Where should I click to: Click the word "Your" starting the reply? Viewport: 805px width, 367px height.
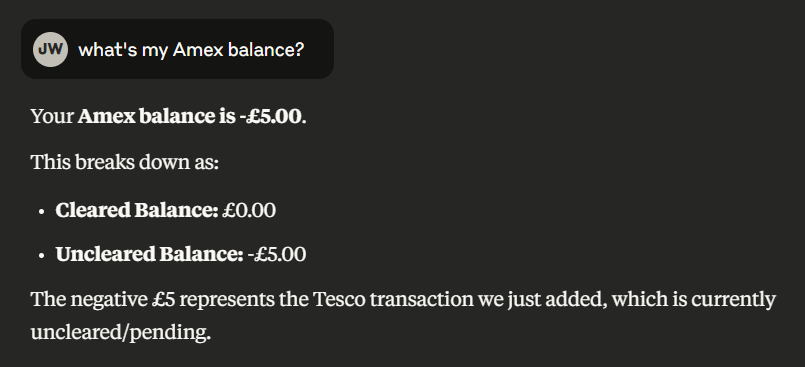tap(52, 117)
